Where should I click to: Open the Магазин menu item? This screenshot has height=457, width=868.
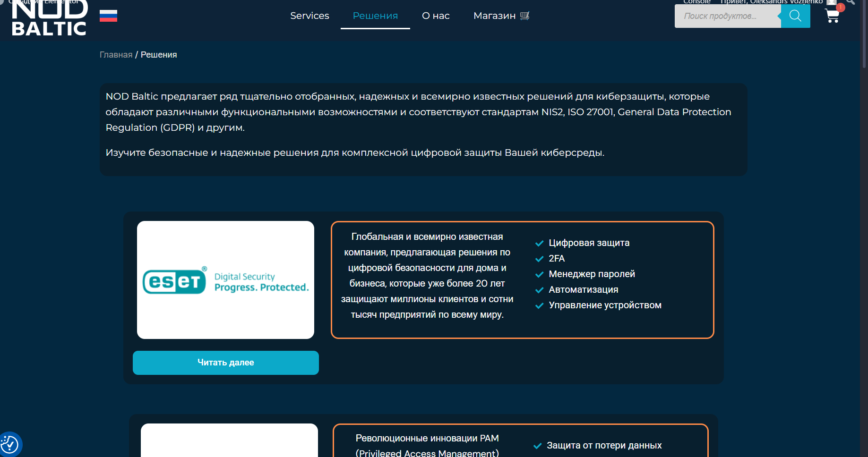501,16
